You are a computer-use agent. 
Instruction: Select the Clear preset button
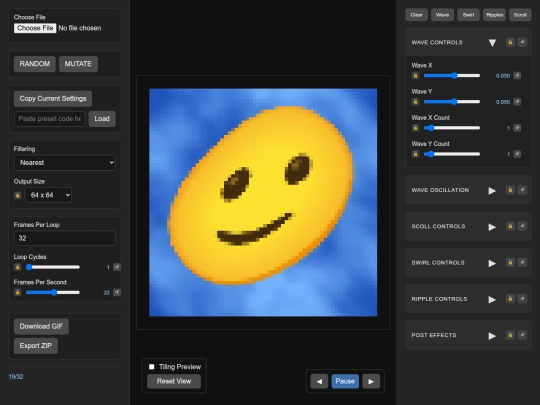416,15
